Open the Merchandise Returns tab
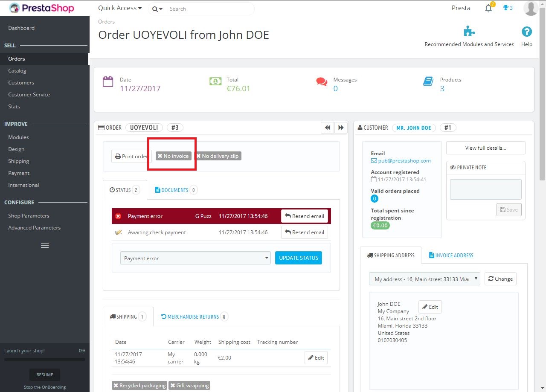The image size is (546, 392). (x=195, y=317)
